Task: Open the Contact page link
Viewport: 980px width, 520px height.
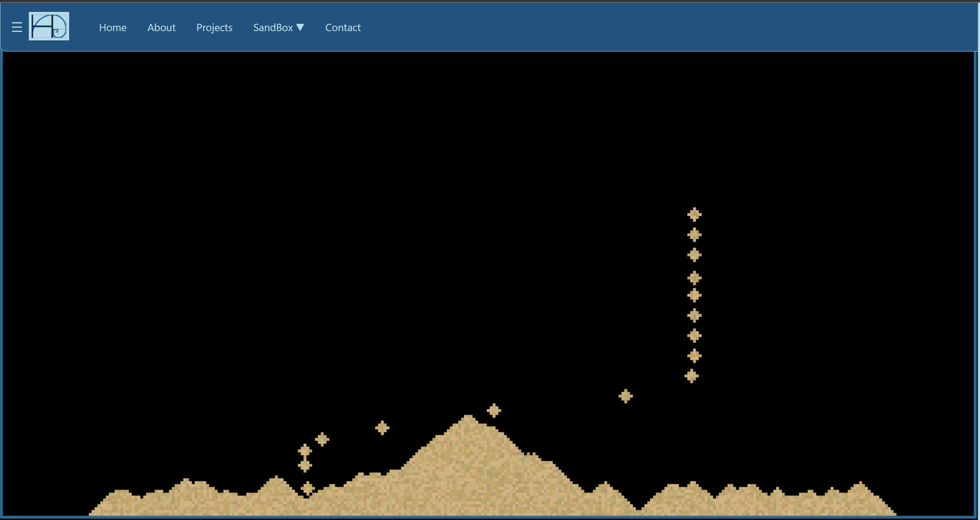Action: (x=343, y=28)
